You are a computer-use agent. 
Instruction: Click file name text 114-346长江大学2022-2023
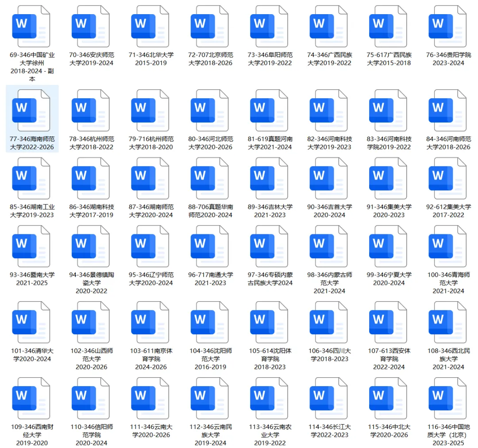pyautogui.click(x=330, y=431)
